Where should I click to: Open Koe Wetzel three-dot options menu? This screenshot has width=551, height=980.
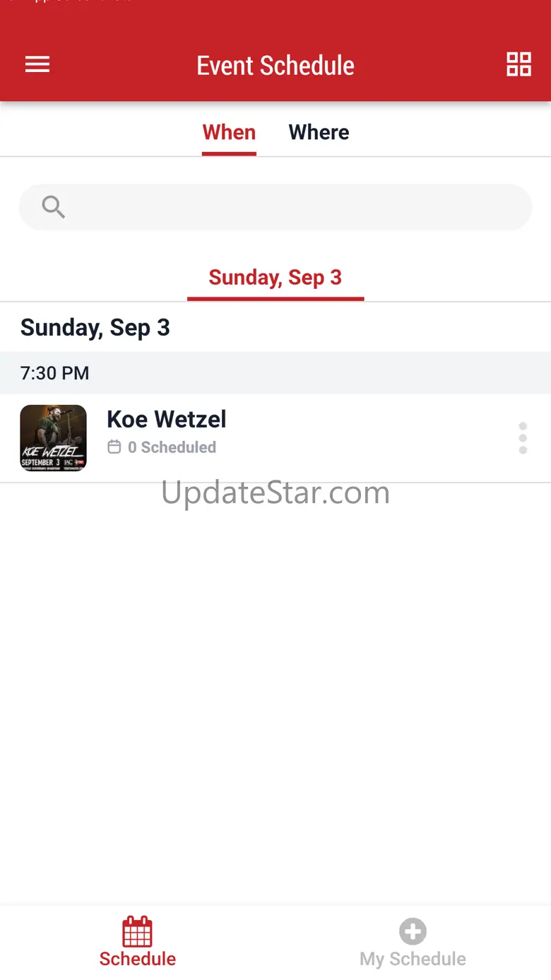pyautogui.click(x=523, y=438)
